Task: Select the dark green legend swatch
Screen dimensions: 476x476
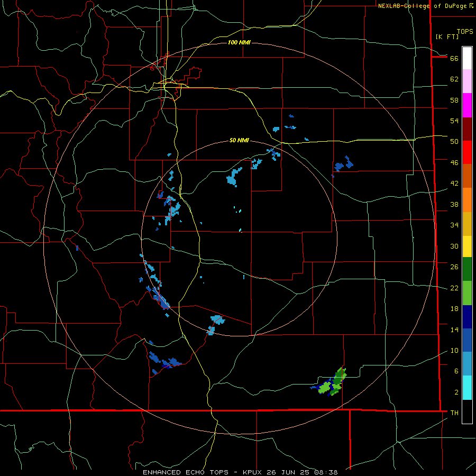Action: pyautogui.click(x=467, y=269)
